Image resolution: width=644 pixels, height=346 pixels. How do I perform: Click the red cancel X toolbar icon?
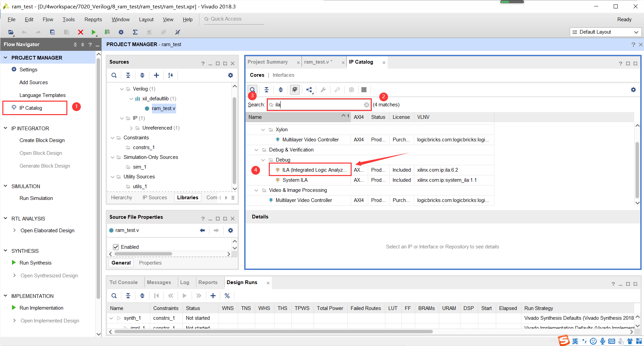point(80,32)
